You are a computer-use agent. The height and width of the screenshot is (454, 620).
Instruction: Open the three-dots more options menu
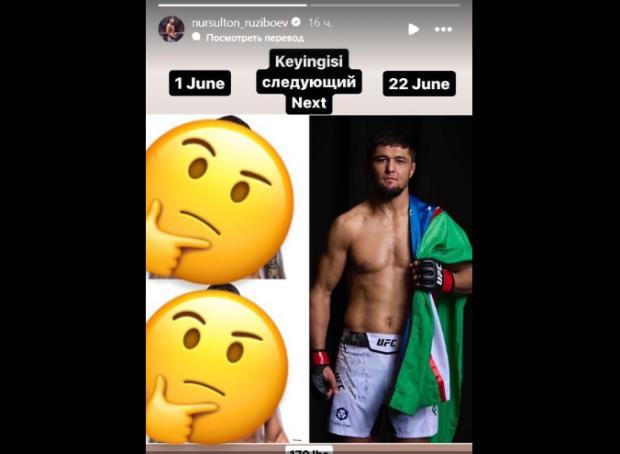pyautogui.click(x=443, y=29)
